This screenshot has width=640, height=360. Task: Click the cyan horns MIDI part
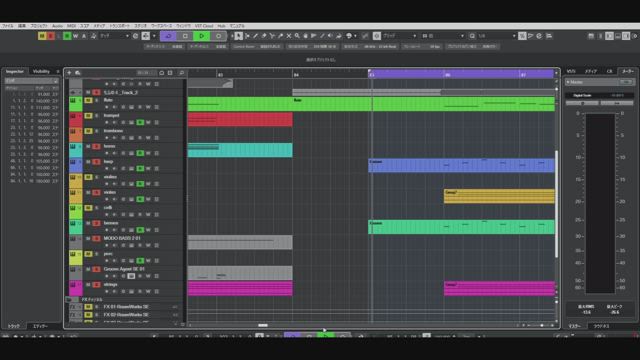point(240,150)
